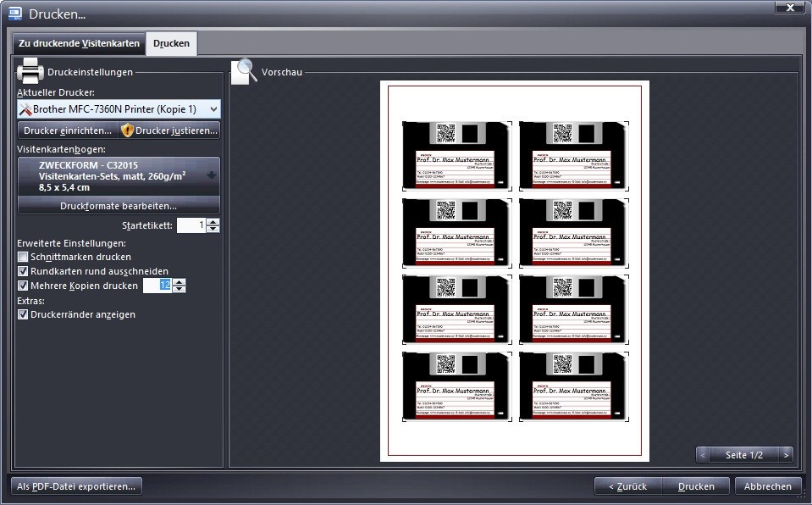This screenshot has width=812, height=505.
Task: Click the bottom-row left card in preview
Action: pyautogui.click(x=456, y=386)
